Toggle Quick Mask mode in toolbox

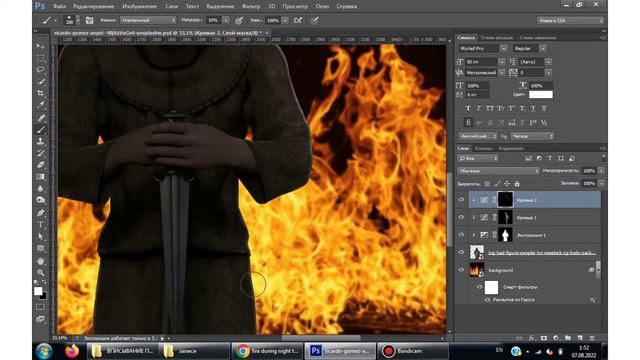pyautogui.click(x=40, y=307)
